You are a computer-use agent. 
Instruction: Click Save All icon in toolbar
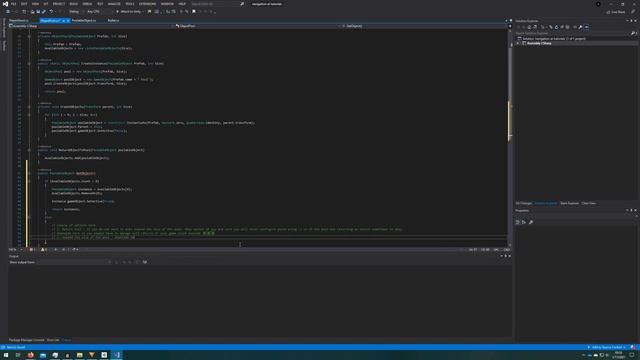[44, 11]
